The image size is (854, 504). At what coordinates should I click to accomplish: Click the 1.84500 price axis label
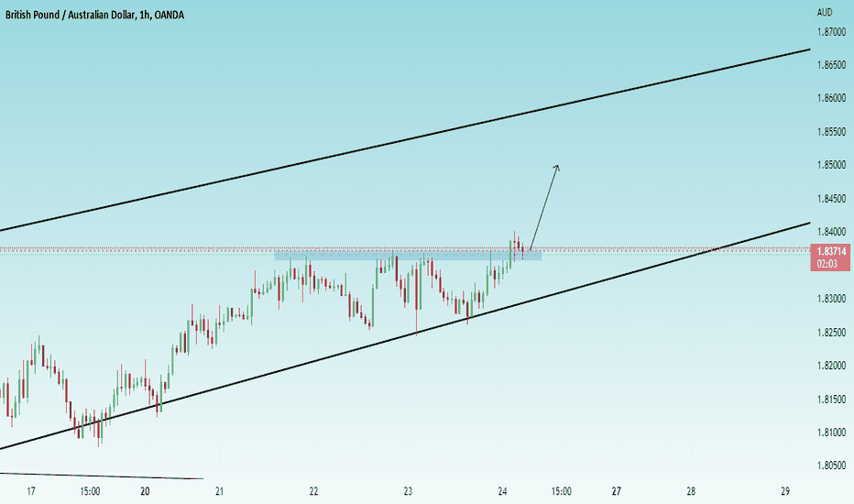click(832, 199)
